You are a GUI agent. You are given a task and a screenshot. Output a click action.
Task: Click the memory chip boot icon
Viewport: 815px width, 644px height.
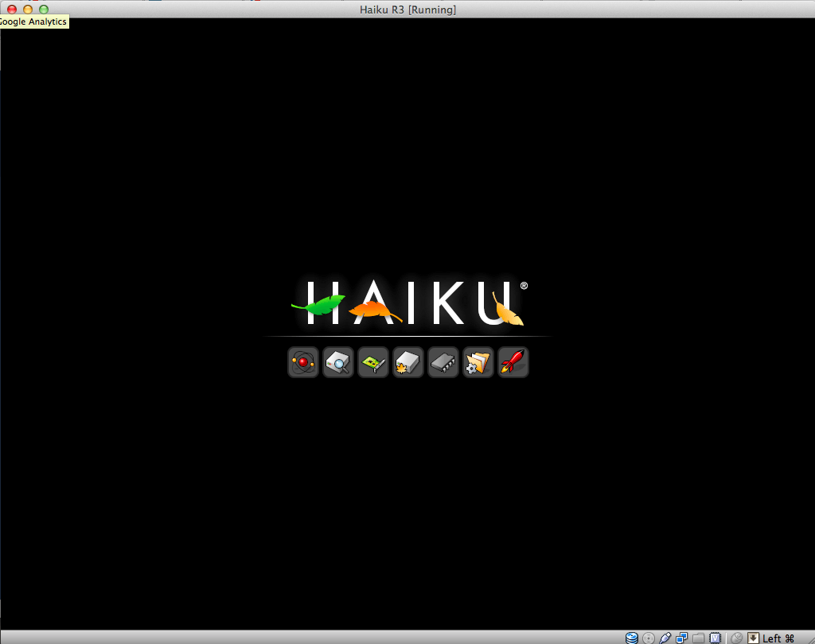click(x=443, y=363)
